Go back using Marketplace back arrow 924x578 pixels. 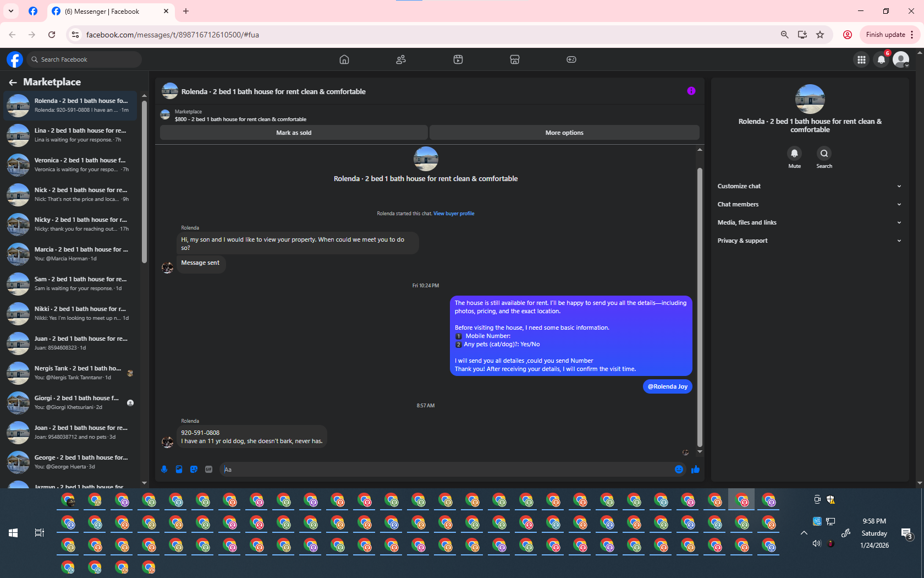[x=13, y=82]
